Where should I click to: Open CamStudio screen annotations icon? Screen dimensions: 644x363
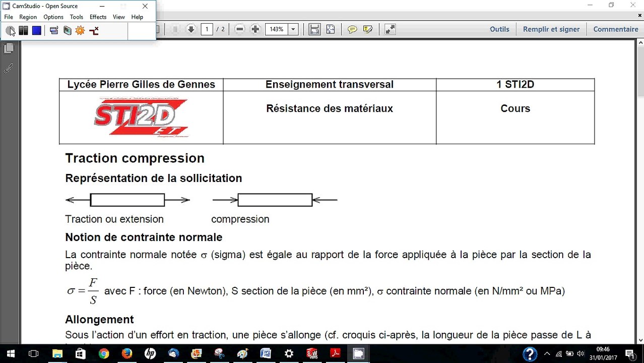point(67,31)
